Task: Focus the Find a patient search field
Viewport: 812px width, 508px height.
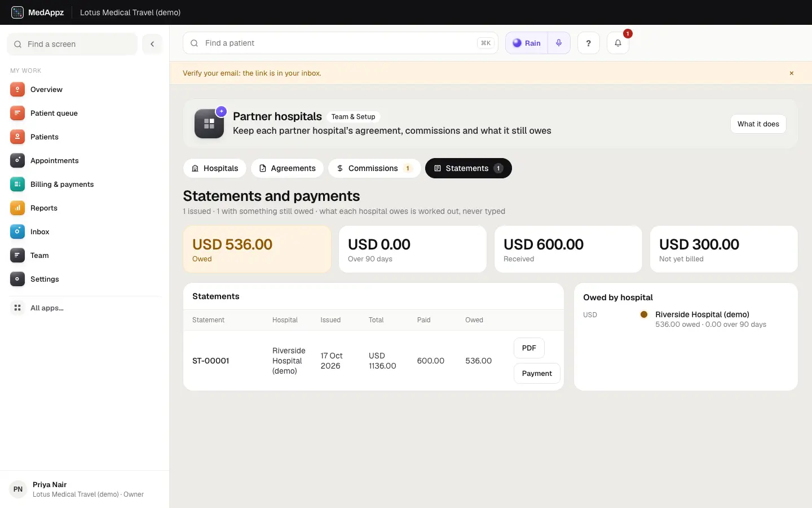Action: (341, 43)
